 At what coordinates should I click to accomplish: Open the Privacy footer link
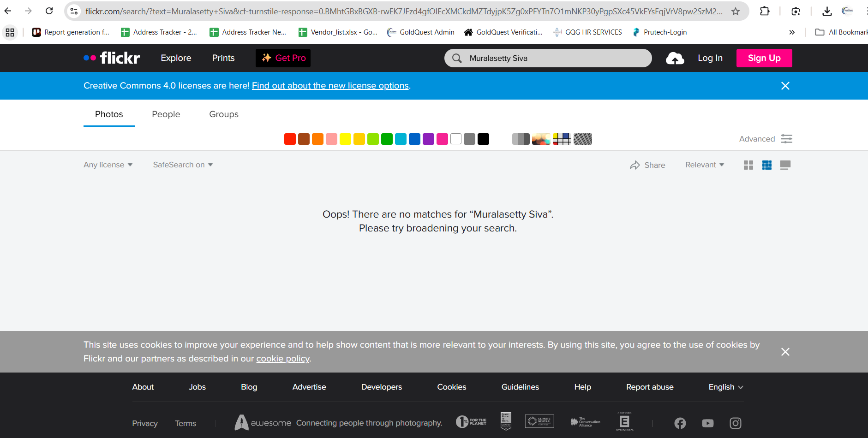(145, 423)
